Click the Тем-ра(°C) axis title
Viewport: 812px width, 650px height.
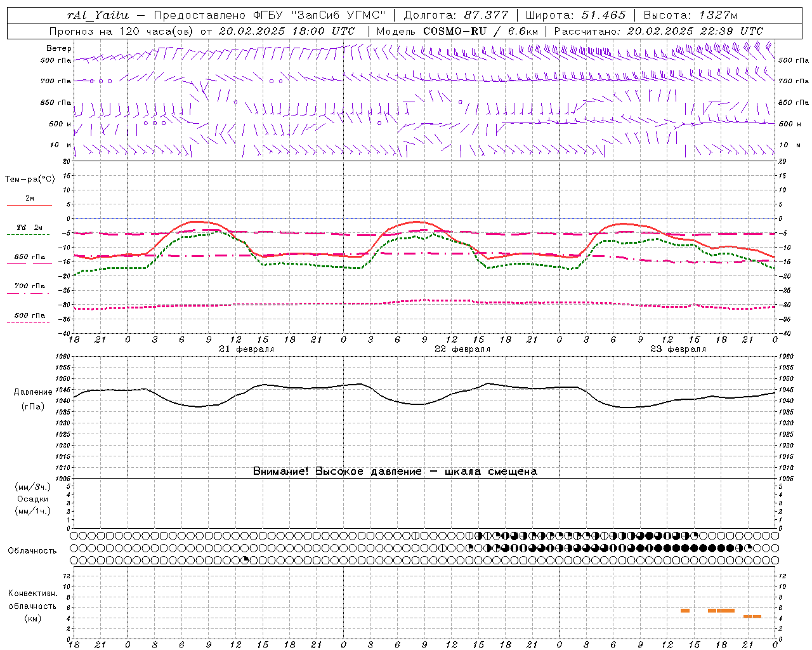[x=30, y=180]
